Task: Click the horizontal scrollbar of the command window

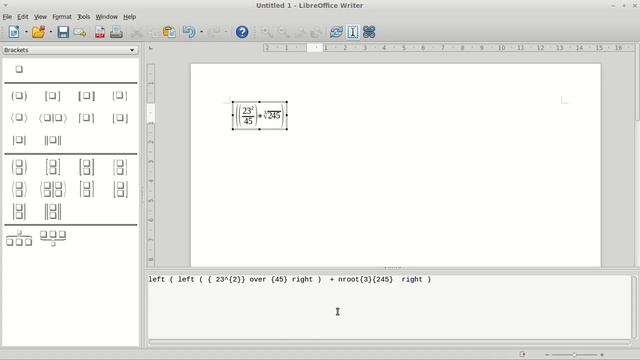Action: coord(389,342)
